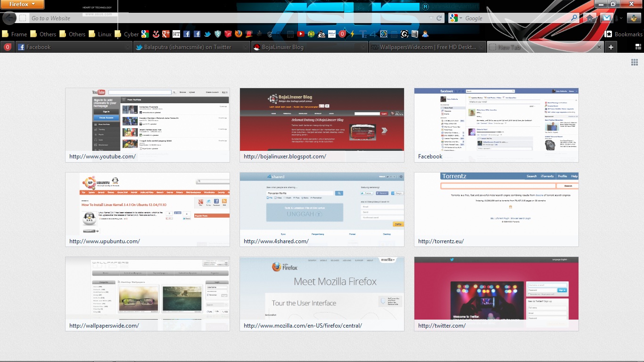Open the Tz Torrentz bookmark icon

pyautogui.click(x=363, y=34)
